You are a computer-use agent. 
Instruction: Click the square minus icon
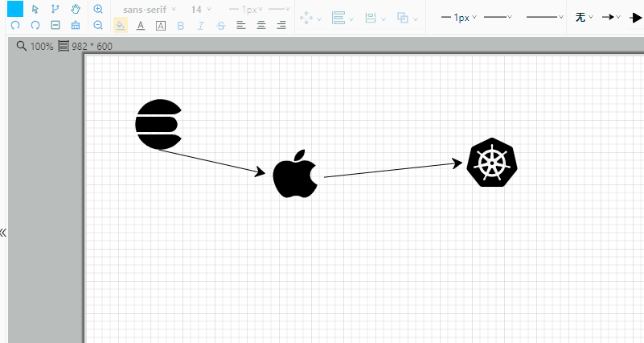[x=55, y=25]
